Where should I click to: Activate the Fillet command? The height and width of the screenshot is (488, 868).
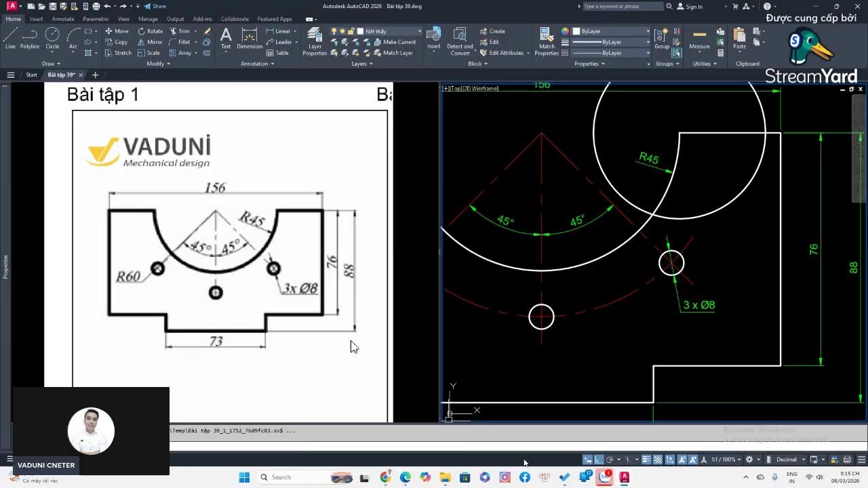click(180, 42)
